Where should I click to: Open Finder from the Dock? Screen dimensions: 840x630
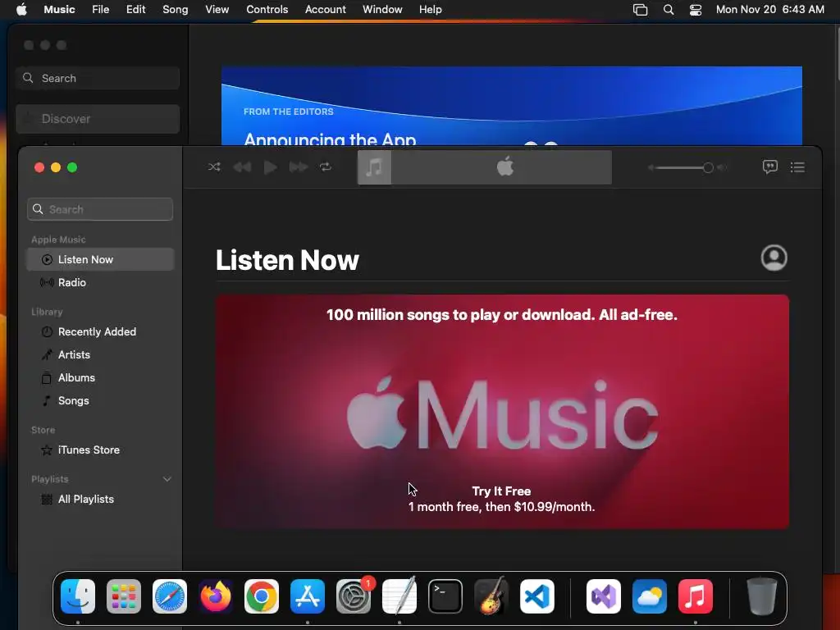pyautogui.click(x=78, y=596)
